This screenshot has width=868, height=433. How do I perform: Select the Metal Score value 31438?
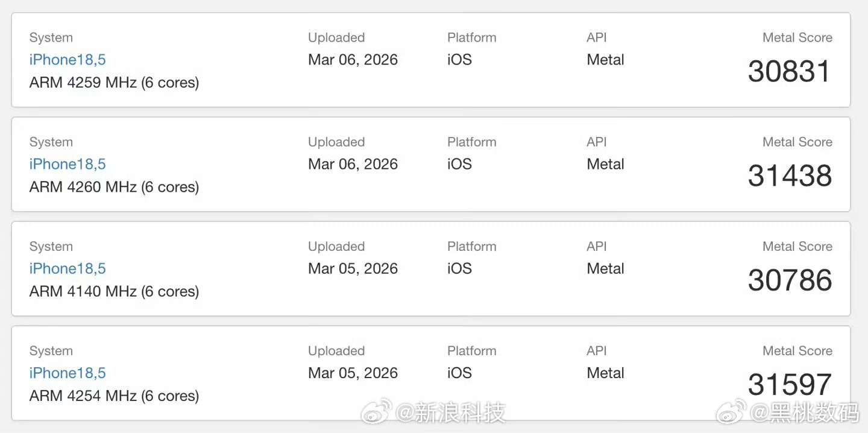[x=790, y=176]
